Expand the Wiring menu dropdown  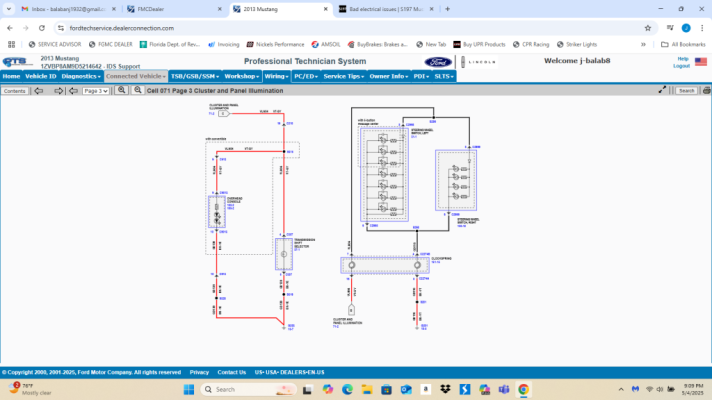point(276,76)
